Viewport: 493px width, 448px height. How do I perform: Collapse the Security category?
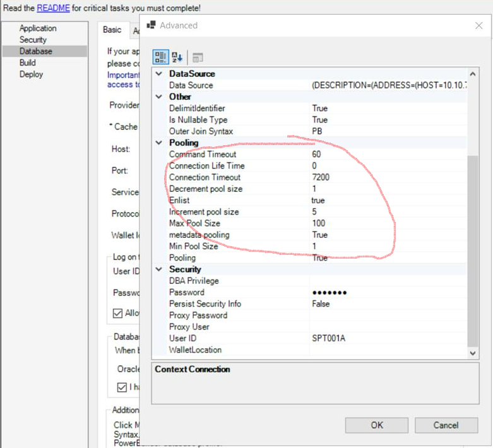(x=159, y=269)
